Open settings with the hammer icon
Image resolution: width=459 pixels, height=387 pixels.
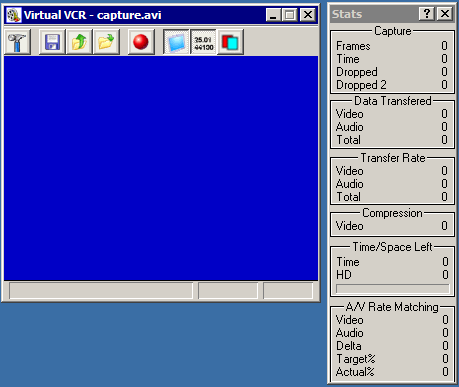17,42
